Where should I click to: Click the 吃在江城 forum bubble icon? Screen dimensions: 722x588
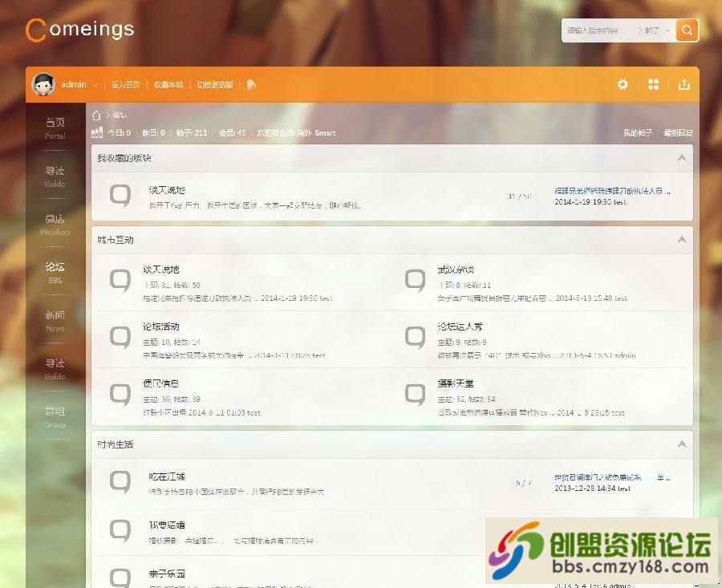[x=120, y=482]
